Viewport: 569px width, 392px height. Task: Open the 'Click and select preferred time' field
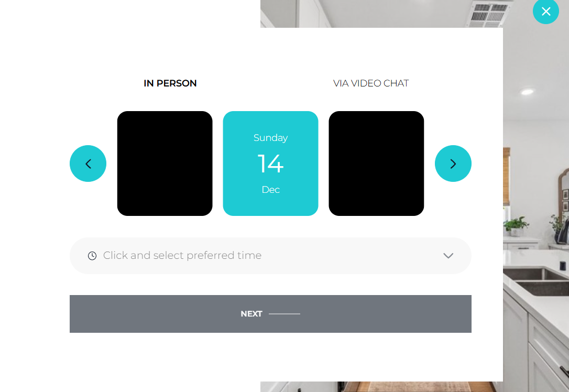(x=182, y=256)
